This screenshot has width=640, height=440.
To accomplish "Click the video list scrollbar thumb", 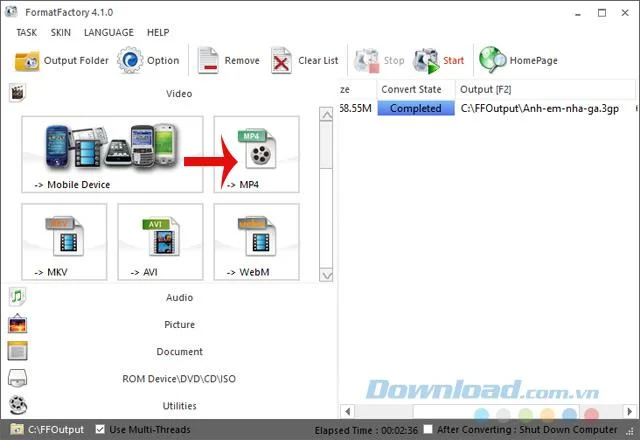I will pyautogui.click(x=326, y=144).
